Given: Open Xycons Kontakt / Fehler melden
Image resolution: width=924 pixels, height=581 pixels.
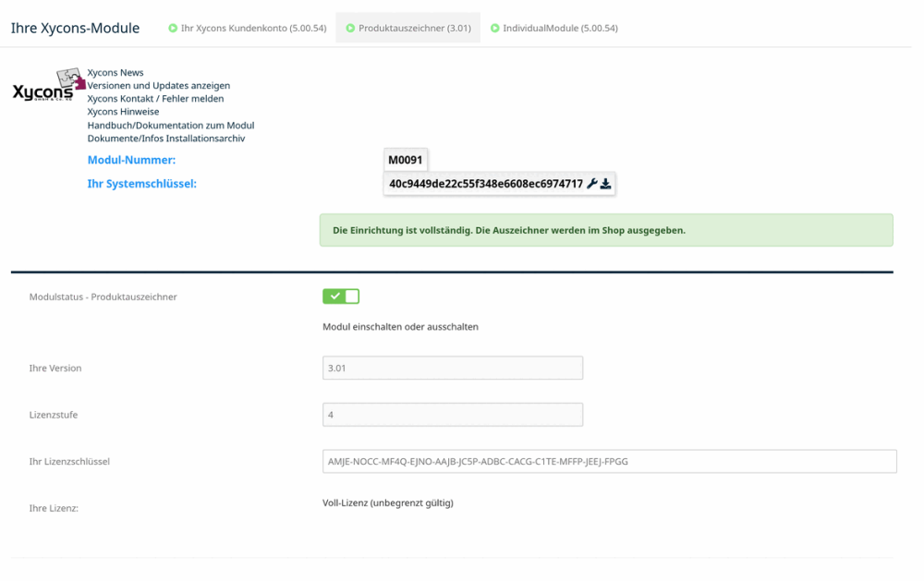Looking at the screenshot, I should pyautogui.click(x=155, y=99).
